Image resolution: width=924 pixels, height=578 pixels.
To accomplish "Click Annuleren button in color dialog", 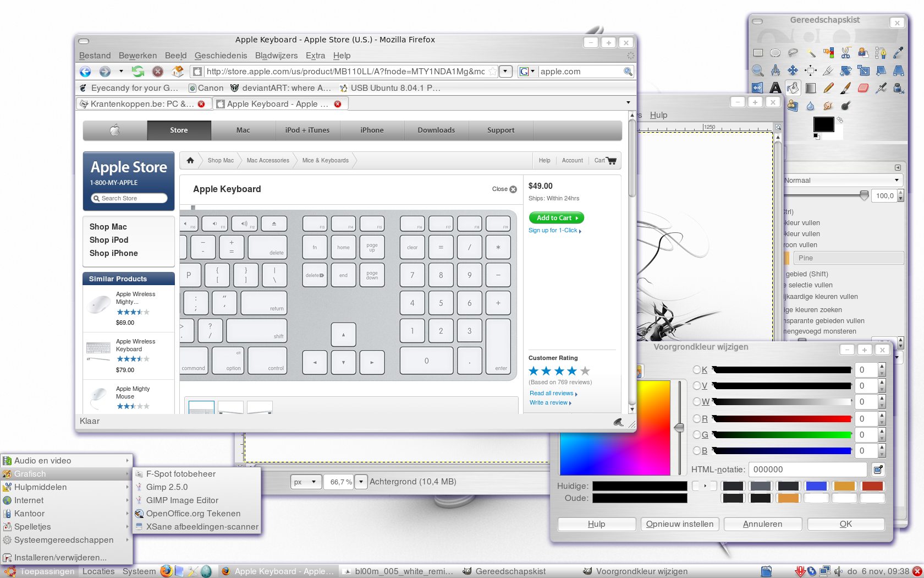I will (x=762, y=524).
